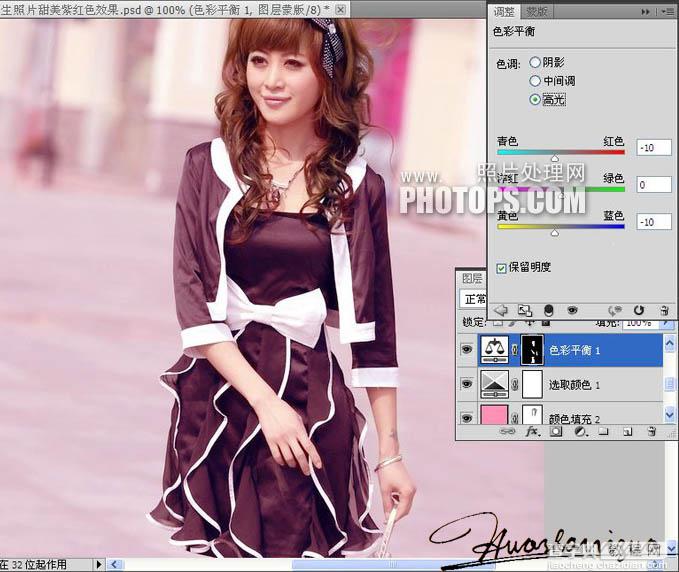The height and width of the screenshot is (572, 679).
Task: Open the adjustments panel flyout menu
Action: pos(667,12)
